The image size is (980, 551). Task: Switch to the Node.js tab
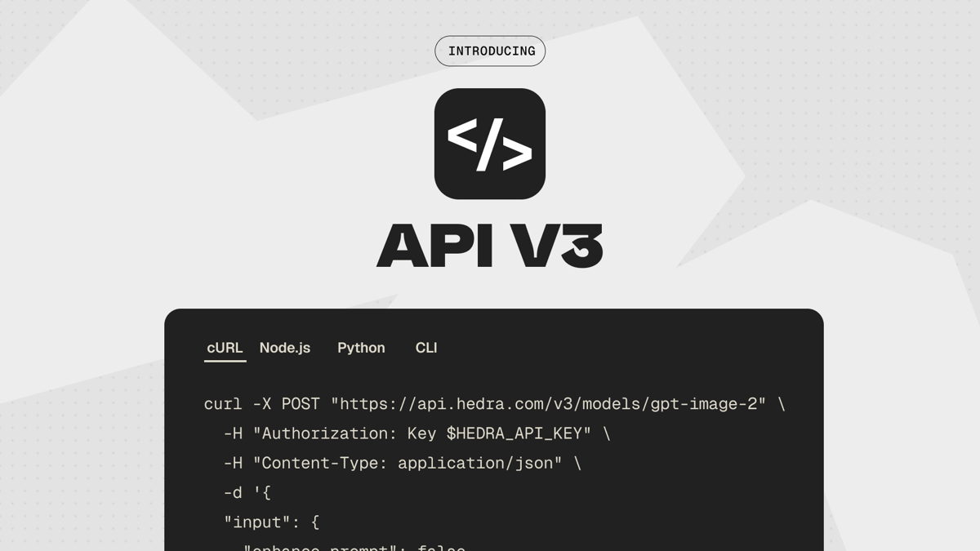click(x=285, y=348)
